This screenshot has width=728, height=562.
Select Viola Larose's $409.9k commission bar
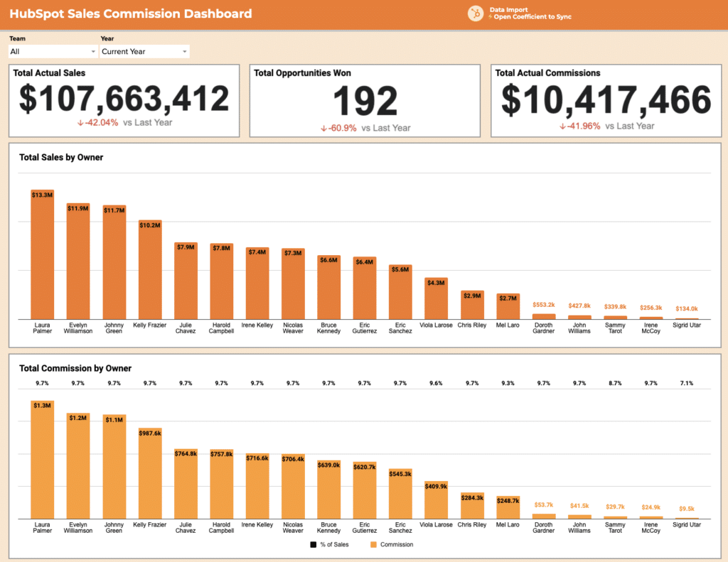436,499
